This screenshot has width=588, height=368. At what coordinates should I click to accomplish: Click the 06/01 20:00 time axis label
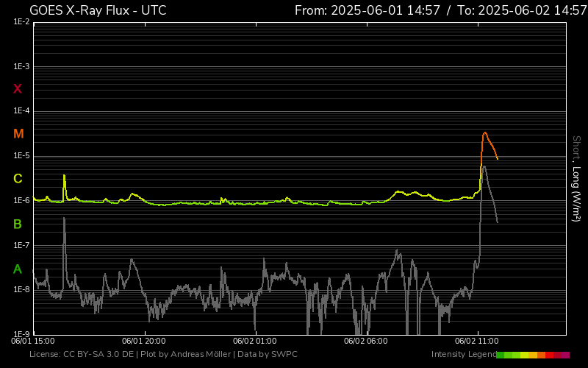click(144, 341)
